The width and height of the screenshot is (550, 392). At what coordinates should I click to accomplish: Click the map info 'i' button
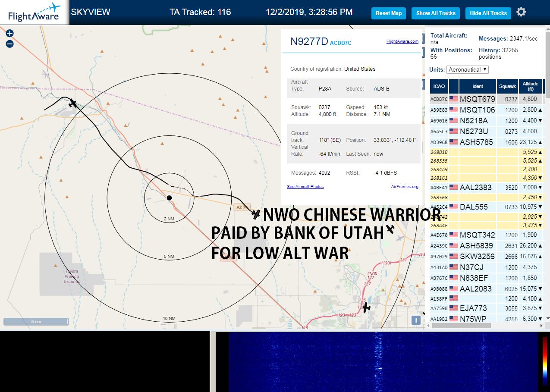coord(416,320)
